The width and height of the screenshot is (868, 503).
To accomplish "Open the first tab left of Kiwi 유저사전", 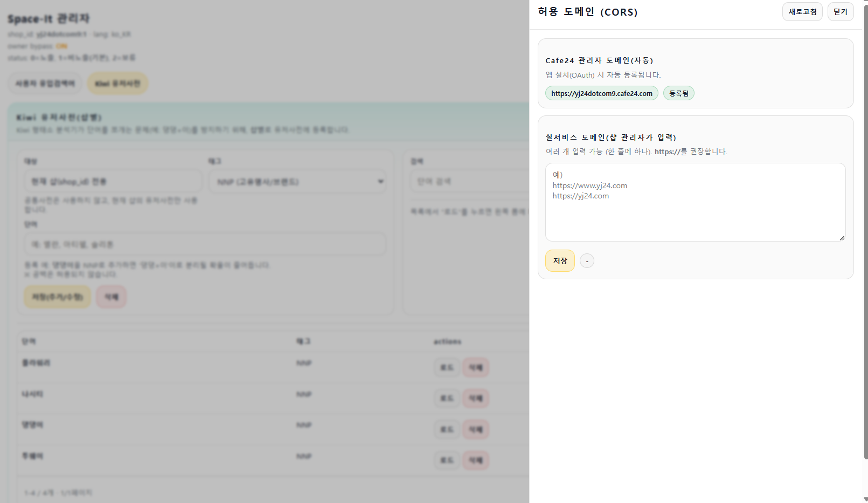I will (x=45, y=84).
